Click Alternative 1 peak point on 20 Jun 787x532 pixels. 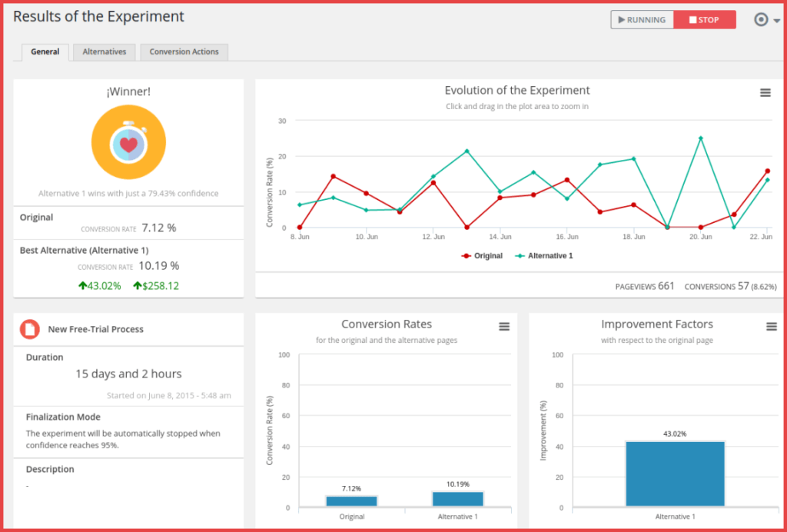[700, 138]
